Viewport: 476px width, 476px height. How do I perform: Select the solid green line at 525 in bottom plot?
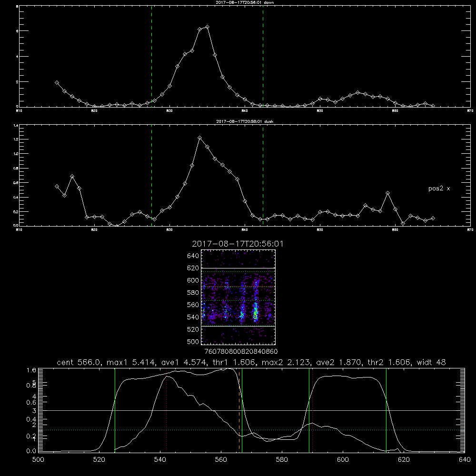tap(115, 410)
